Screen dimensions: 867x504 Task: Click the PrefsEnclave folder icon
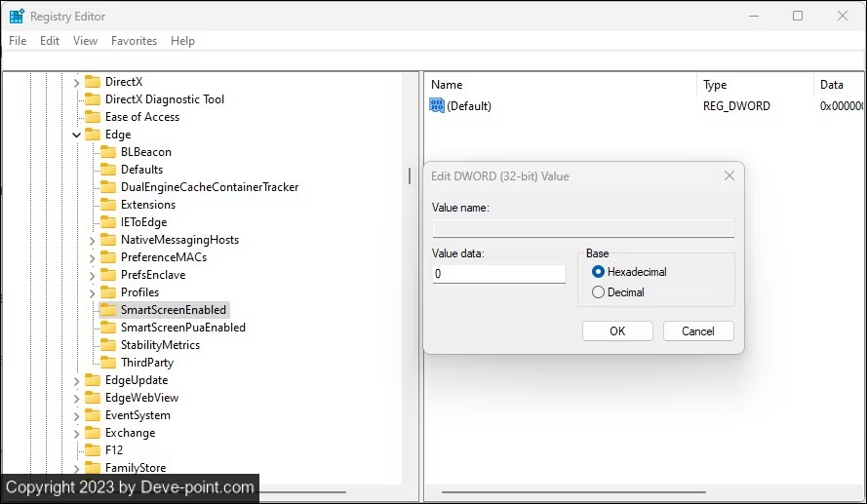(108, 275)
